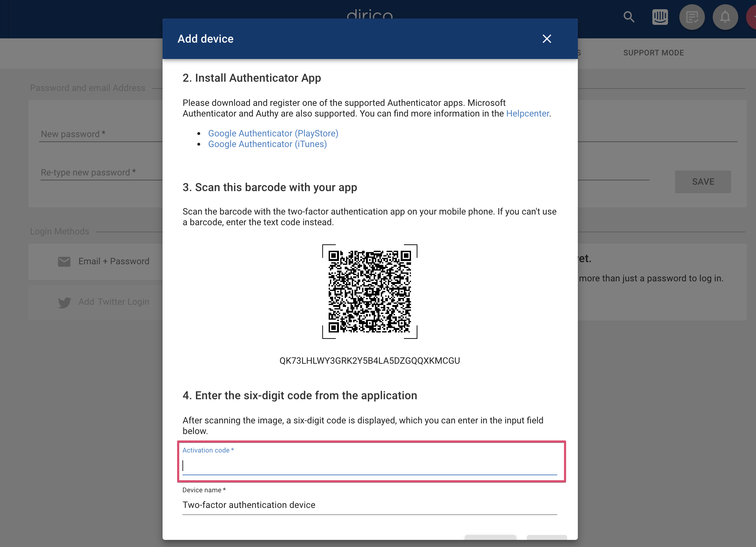Focus the Activation code field
The height and width of the screenshot is (547, 756).
coord(369,465)
